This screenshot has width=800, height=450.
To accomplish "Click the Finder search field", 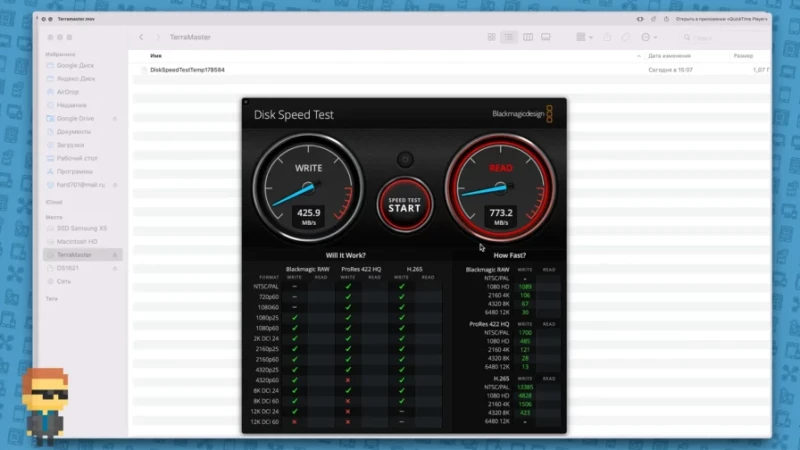I will pyautogui.click(x=726, y=38).
